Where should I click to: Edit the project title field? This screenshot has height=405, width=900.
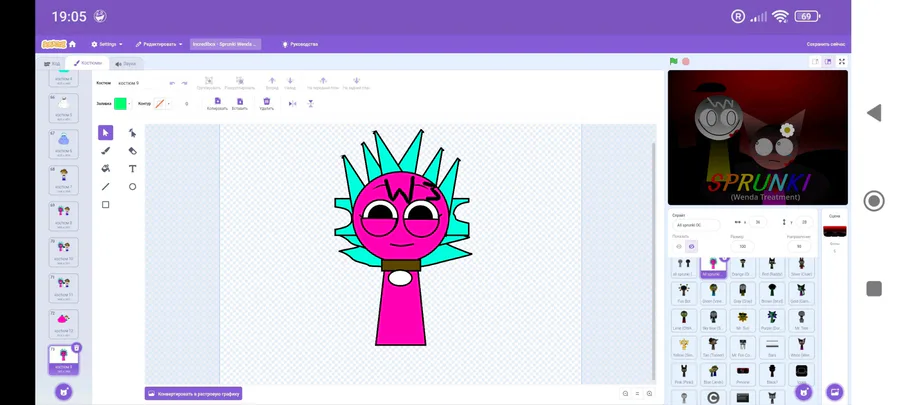(226, 44)
